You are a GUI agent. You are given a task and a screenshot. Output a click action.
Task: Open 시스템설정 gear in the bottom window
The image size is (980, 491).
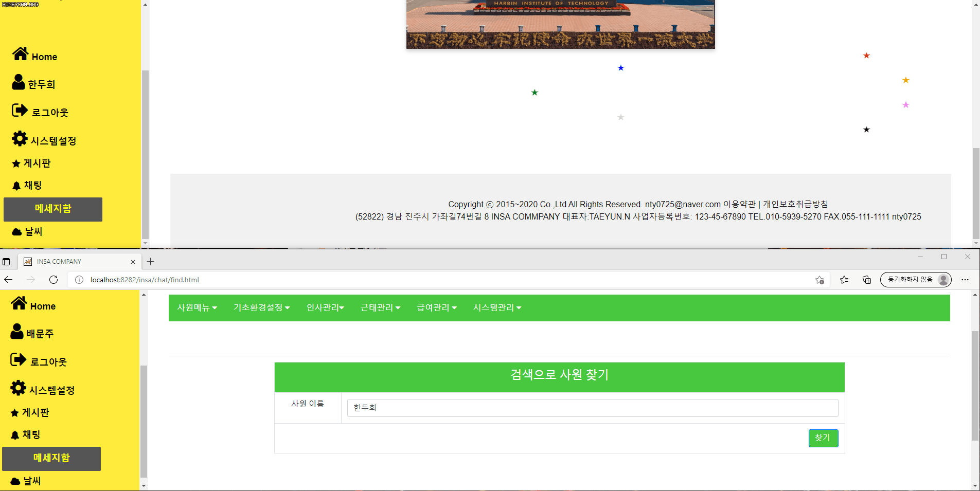pyautogui.click(x=18, y=388)
